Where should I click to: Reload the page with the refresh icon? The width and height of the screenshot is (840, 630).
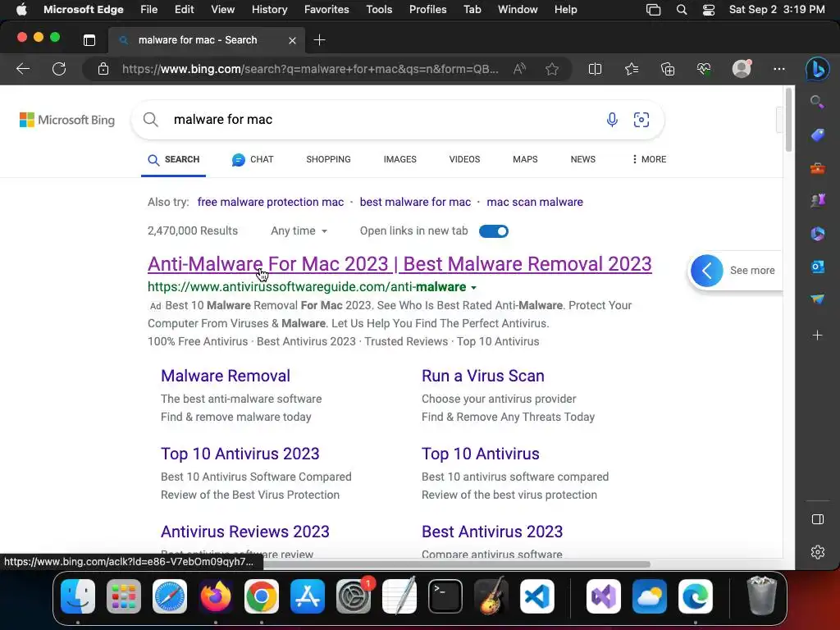tap(59, 69)
